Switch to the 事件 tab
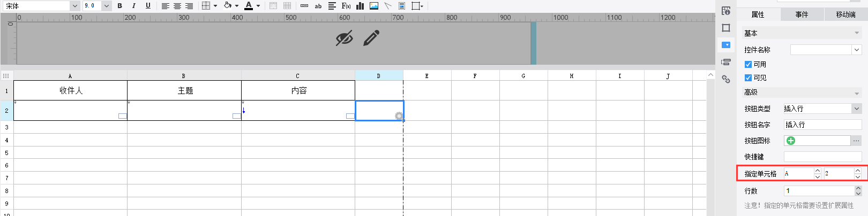 [x=802, y=14]
